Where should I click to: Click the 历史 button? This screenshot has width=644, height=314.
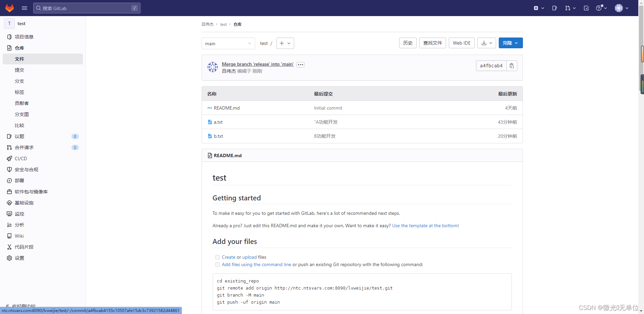(408, 43)
